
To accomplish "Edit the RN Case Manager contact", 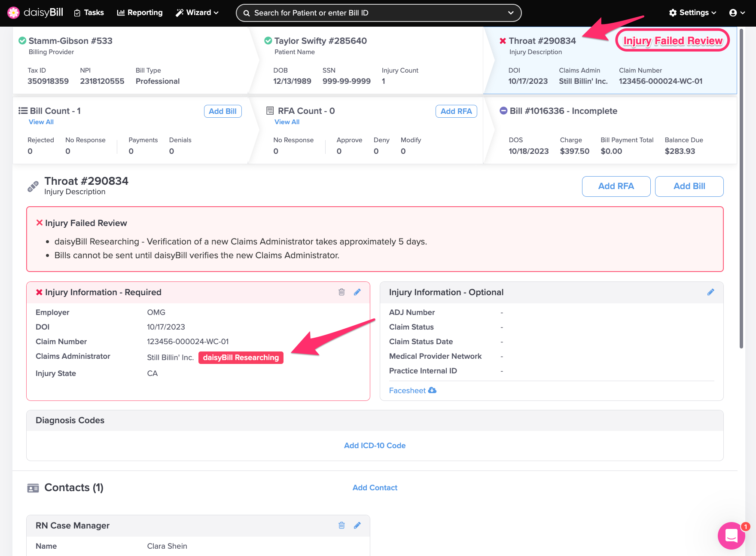I will [357, 525].
